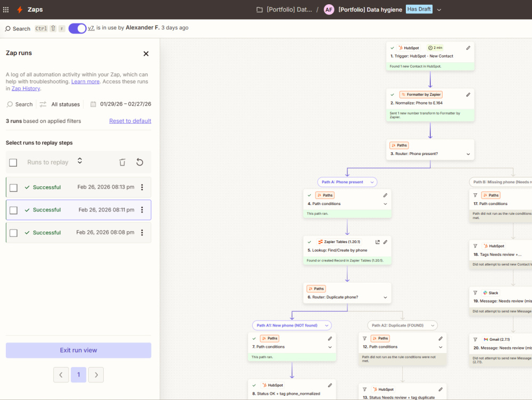Select step 5 Lookup: Find/Create by phone
This screenshot has height=400, width=532.
click(347, 250)
